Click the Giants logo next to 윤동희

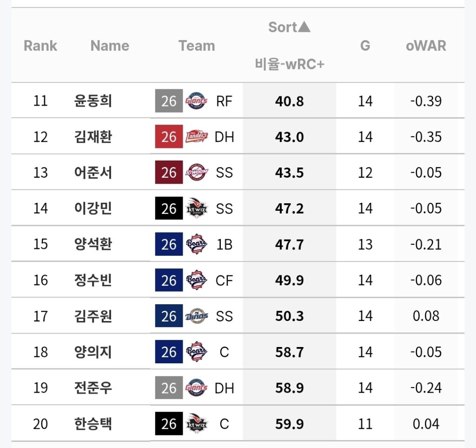click(197, 101)
